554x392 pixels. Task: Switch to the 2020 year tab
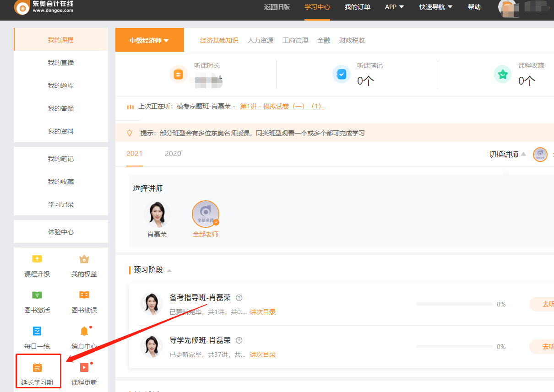[173, 154]
